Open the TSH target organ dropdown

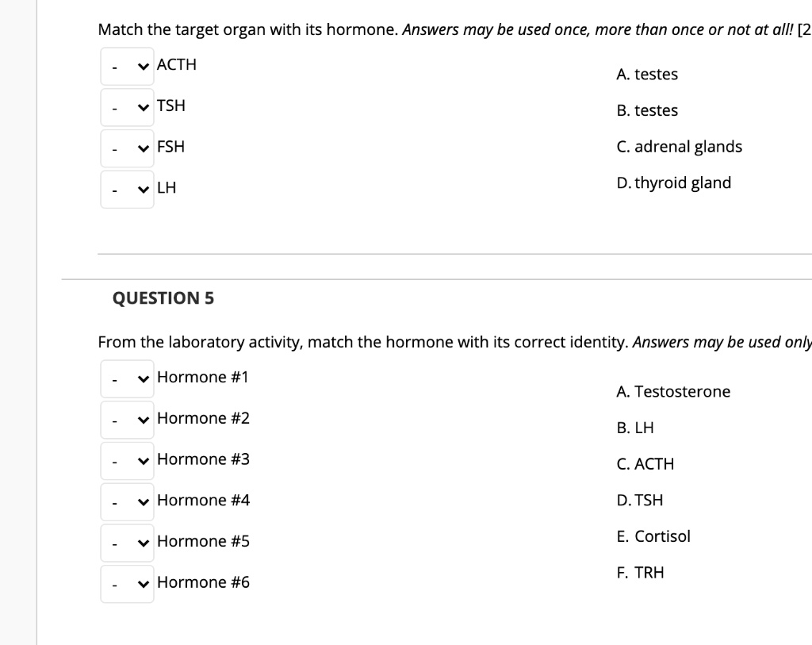click(127, 106)
